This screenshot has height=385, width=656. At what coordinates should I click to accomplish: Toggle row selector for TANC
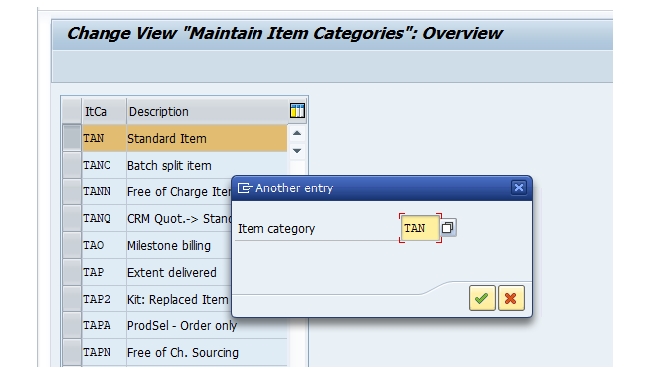click(x=72, y=165)
